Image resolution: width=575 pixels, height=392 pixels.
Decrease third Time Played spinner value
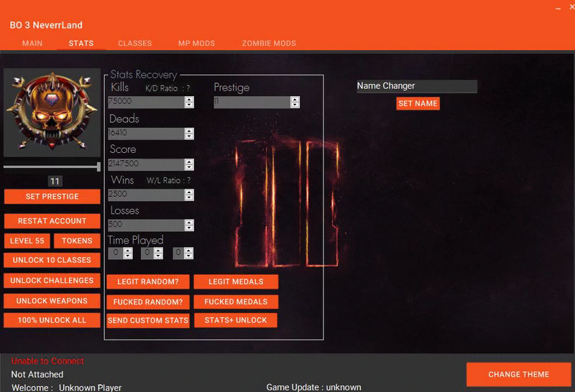pos(189,256)
